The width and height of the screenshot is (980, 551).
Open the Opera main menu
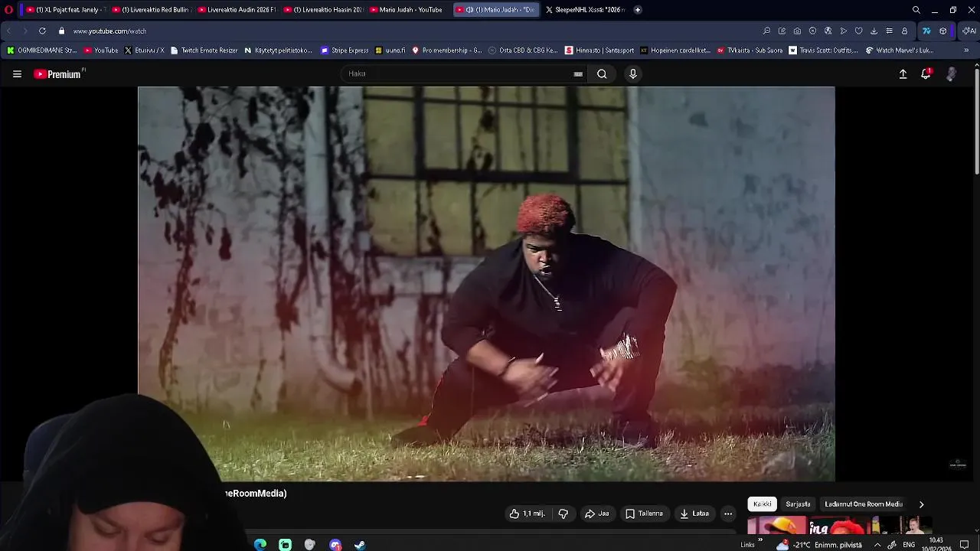(8, 10)
